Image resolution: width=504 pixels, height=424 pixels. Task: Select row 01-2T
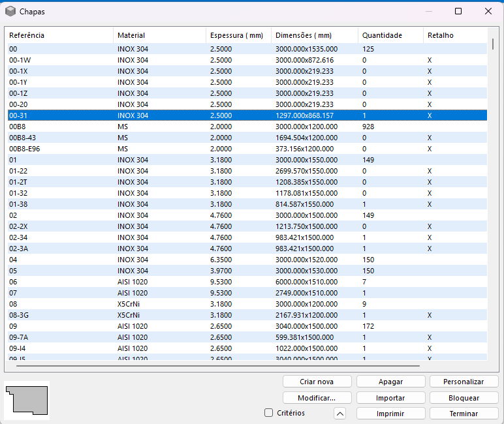click(247, 182)
